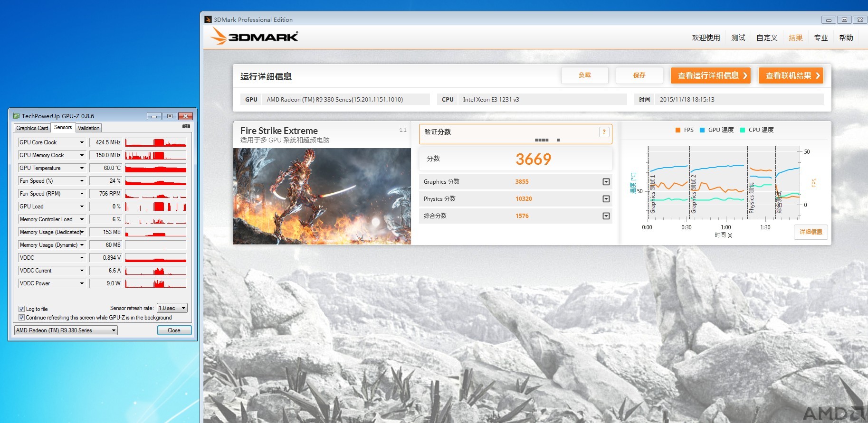868x423 pixels.
Task: Click the VDDC 0.894 V value
Action: (x=105, y=258)
